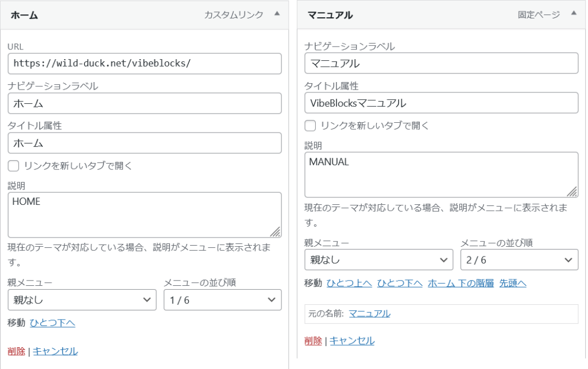Click description textarea containing MANUAL
Viewport: 588px width, 369px height.
440,174
